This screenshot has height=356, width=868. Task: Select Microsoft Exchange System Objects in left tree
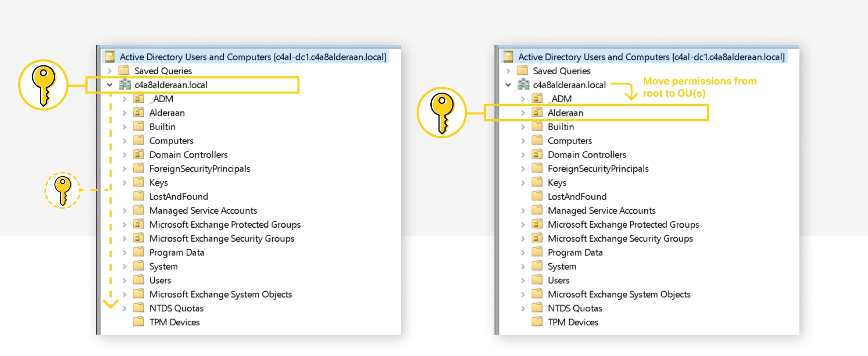[221, 295]
